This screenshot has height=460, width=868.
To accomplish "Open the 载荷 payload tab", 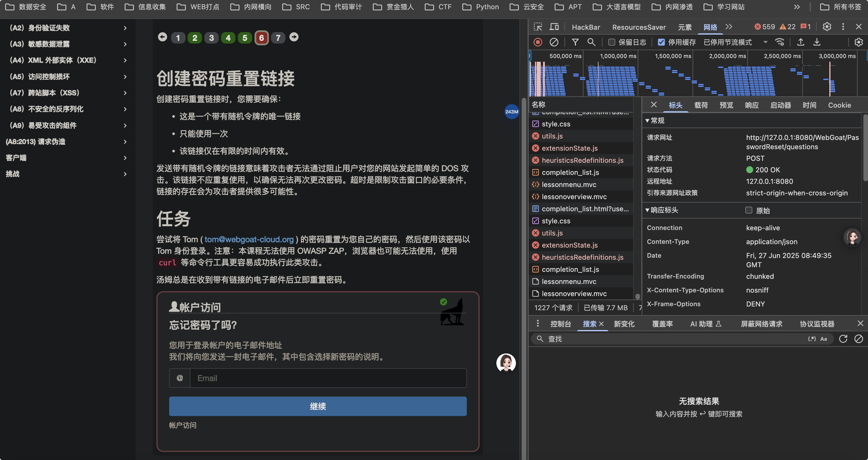I will tap(701, 105).
